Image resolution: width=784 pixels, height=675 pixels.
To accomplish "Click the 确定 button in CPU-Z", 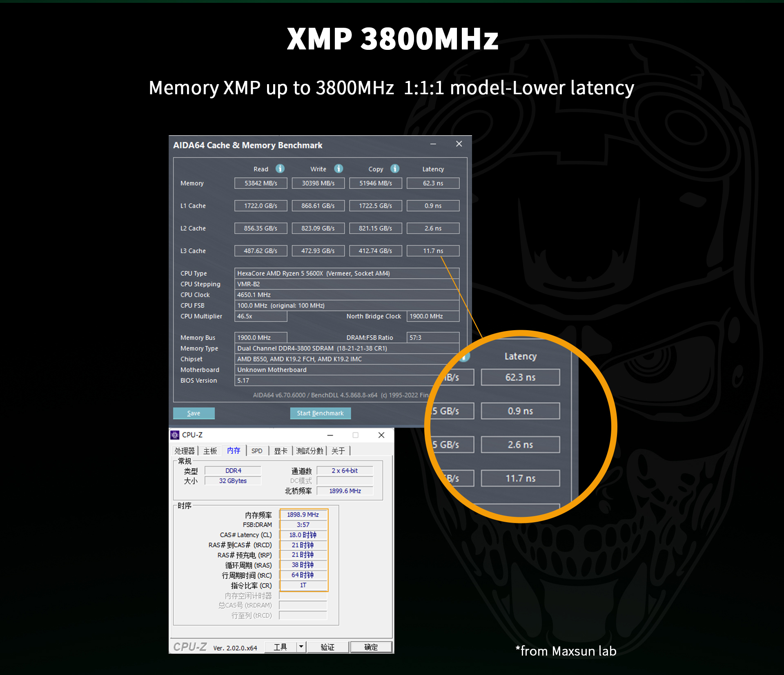I will [371, 647].
